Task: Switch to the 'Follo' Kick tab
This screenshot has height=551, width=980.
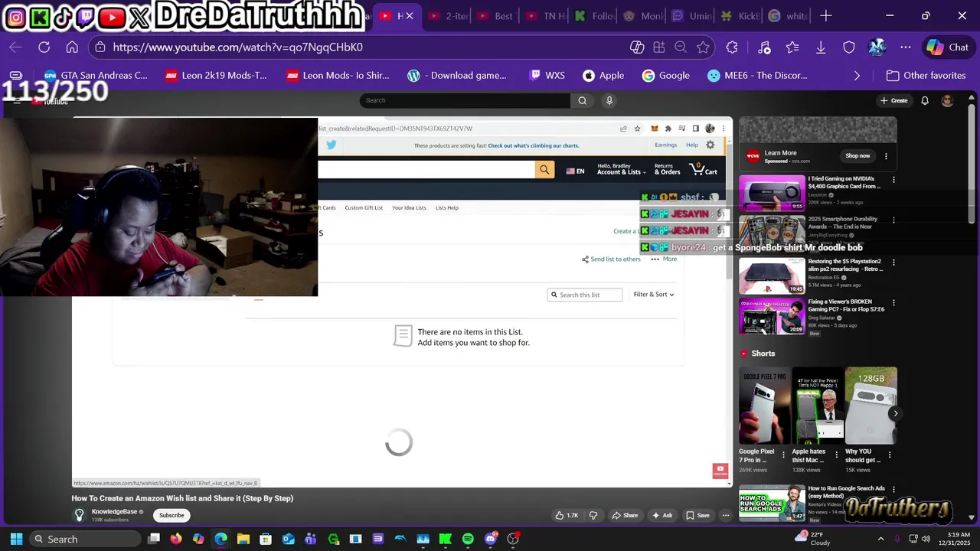Action: [x=594, y=15]
